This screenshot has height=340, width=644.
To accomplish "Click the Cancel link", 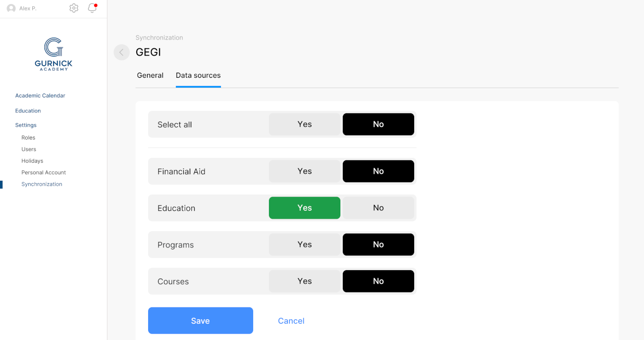I will [x=291, y=321].
